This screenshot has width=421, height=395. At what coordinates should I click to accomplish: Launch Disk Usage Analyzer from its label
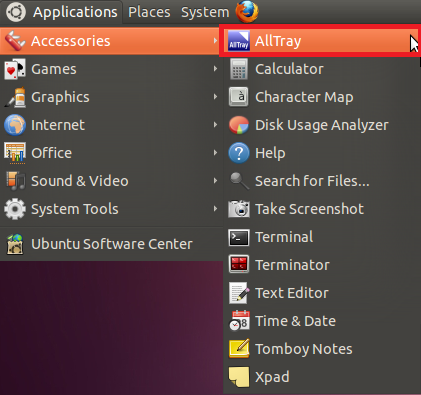[322, 126]
